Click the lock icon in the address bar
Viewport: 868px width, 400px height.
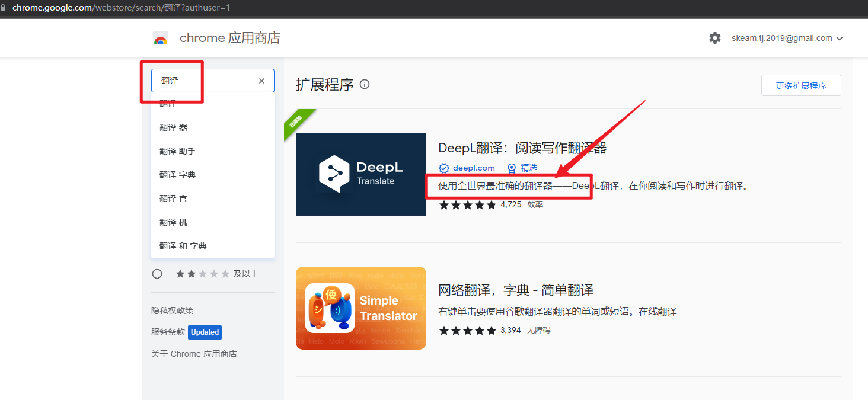pyautogui.click(x=4, y=8)
